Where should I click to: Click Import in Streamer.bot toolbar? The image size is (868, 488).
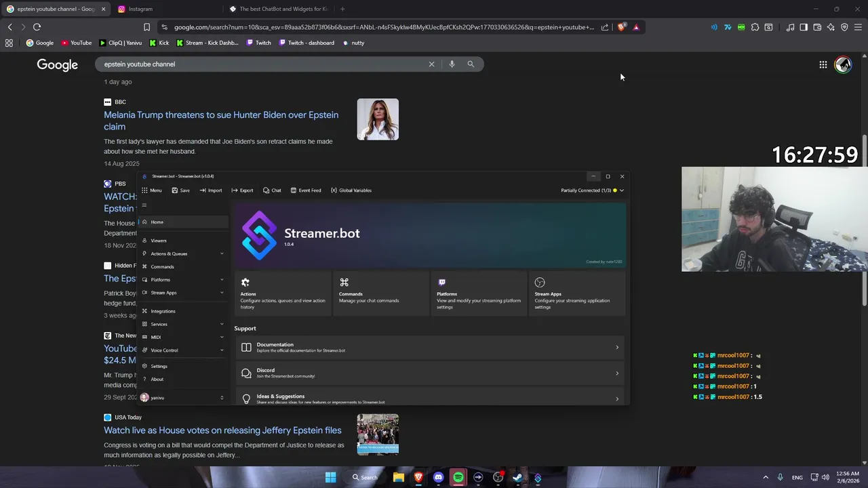[211, 190]
